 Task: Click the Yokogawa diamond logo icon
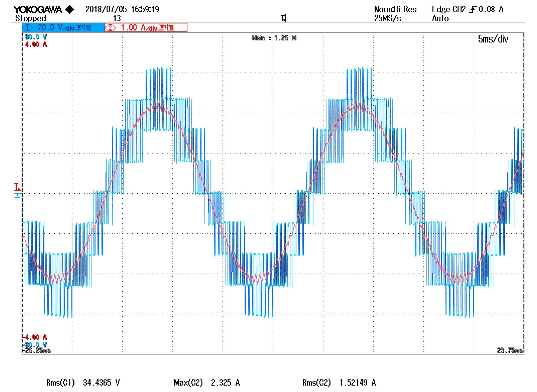pyautogui.click(x=69, y=10)
